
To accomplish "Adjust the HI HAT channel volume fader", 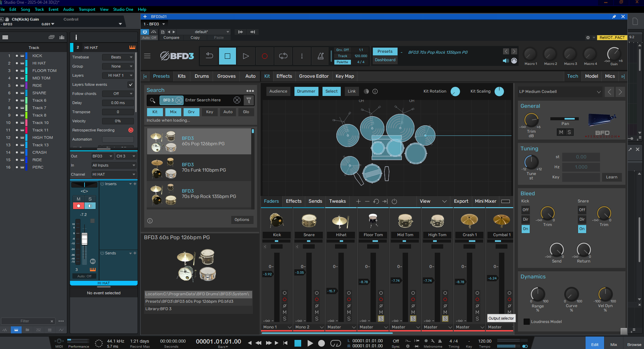I will pos(85,239).
